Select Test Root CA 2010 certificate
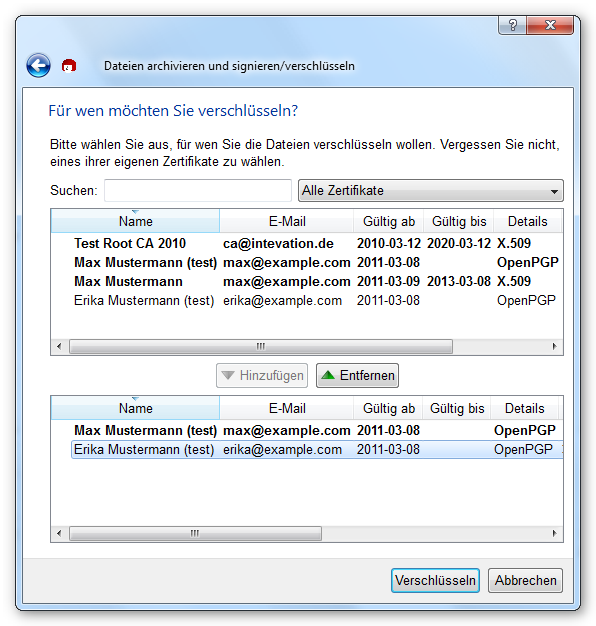This screenshot has height=626, width=596. coord(307,243)
